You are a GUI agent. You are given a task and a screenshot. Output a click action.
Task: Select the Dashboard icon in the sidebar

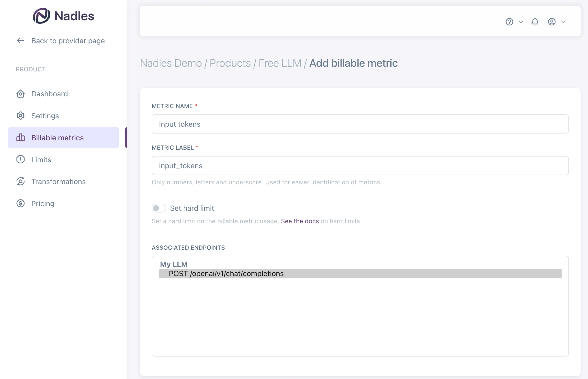tap(21, 94)
